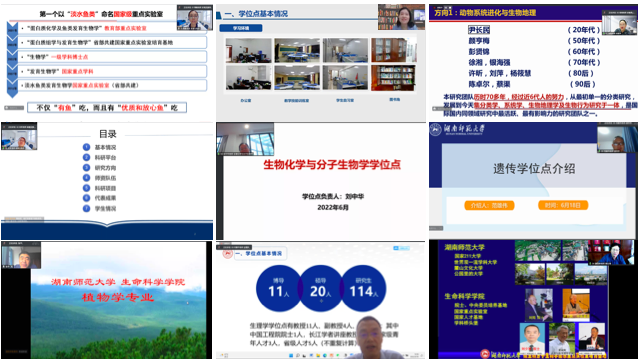Click the 研究生 114人 circle

coord(364,289)
